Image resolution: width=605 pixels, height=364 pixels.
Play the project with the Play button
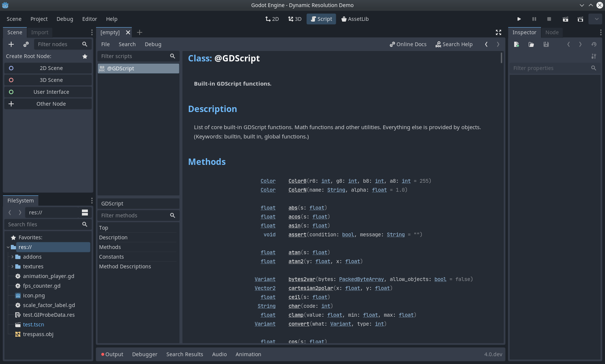[x=519, y=19]
